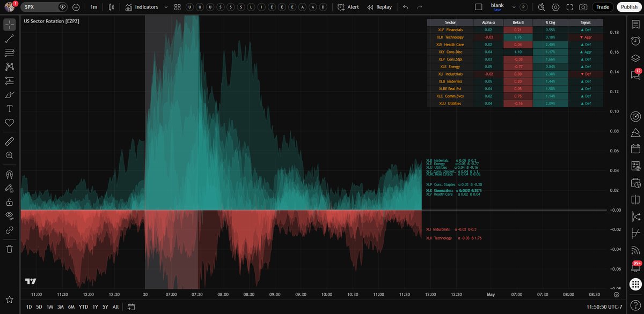Viewport: 644px width, 314px height.
Task: Open the Indicators dialog
Action: pyautogui.click(x=142, y=7)
